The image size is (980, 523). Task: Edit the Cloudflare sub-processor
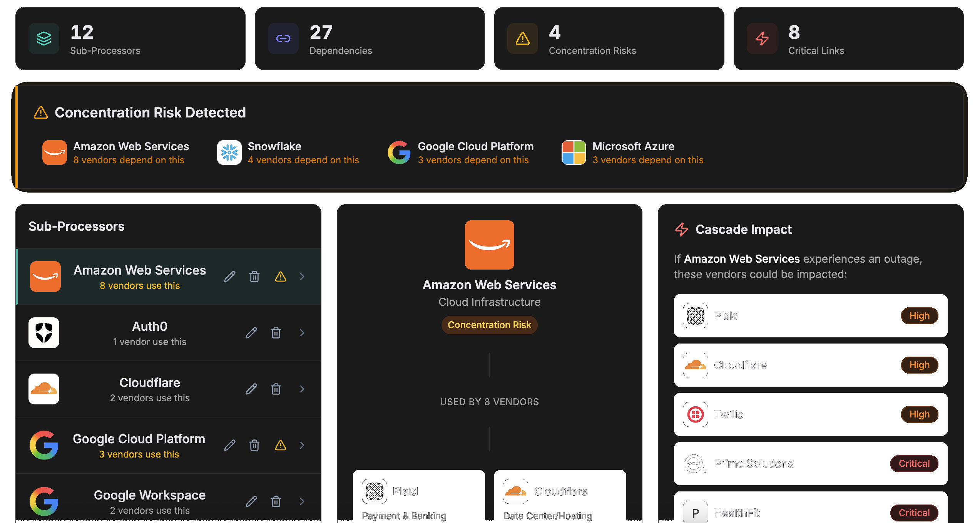coord(251,389)
